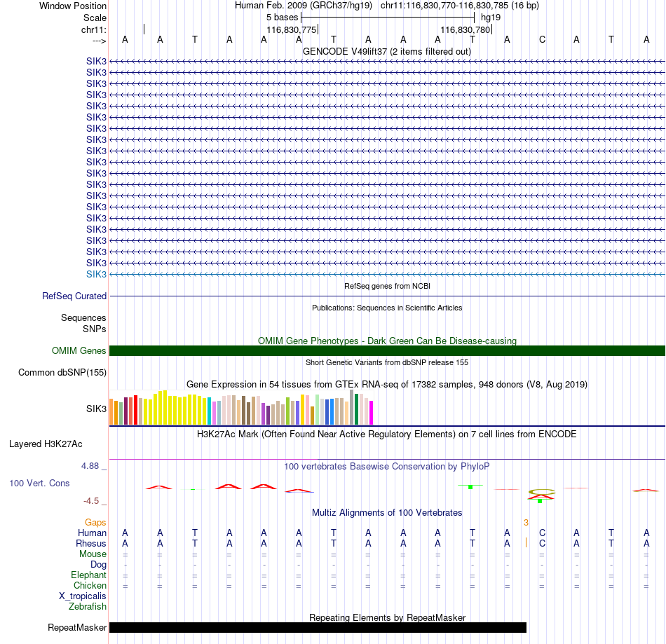666x644 pixels.
Task: Click the dark green OMIM Genes bar
Action: click(x=387, y=350)
